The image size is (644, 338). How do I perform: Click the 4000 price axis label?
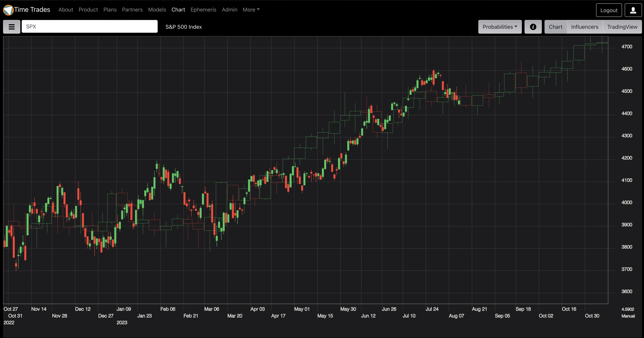point(627,202)
